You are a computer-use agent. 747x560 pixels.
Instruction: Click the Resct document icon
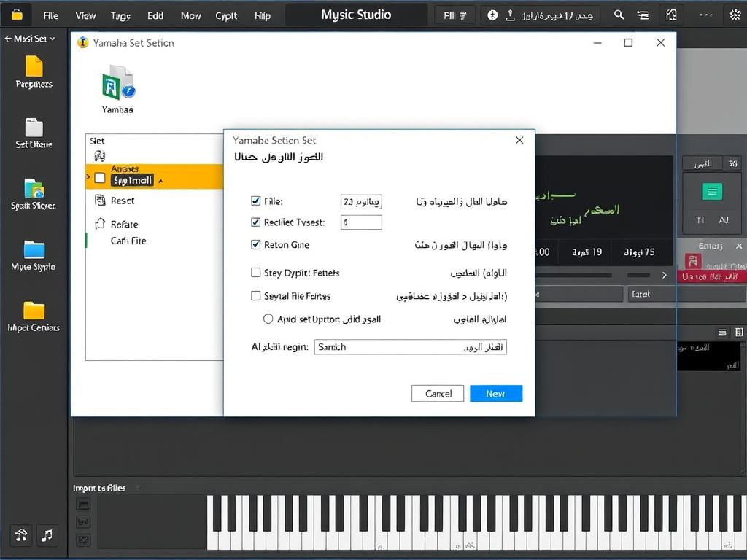[x=100, y=200]
